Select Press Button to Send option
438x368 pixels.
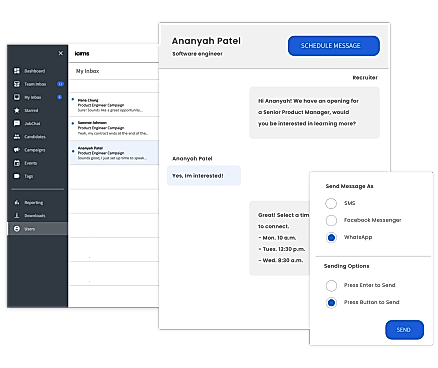[x=331, y=302]
